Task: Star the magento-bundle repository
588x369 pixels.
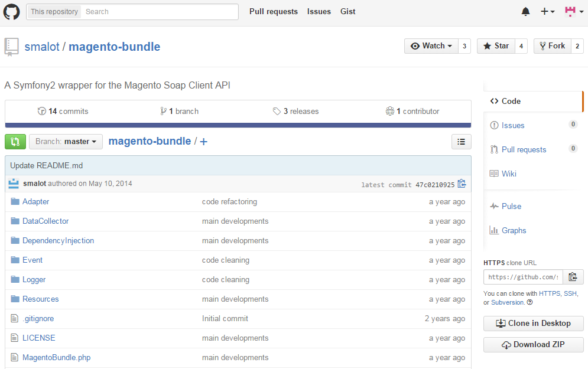Action: (495, 46)
